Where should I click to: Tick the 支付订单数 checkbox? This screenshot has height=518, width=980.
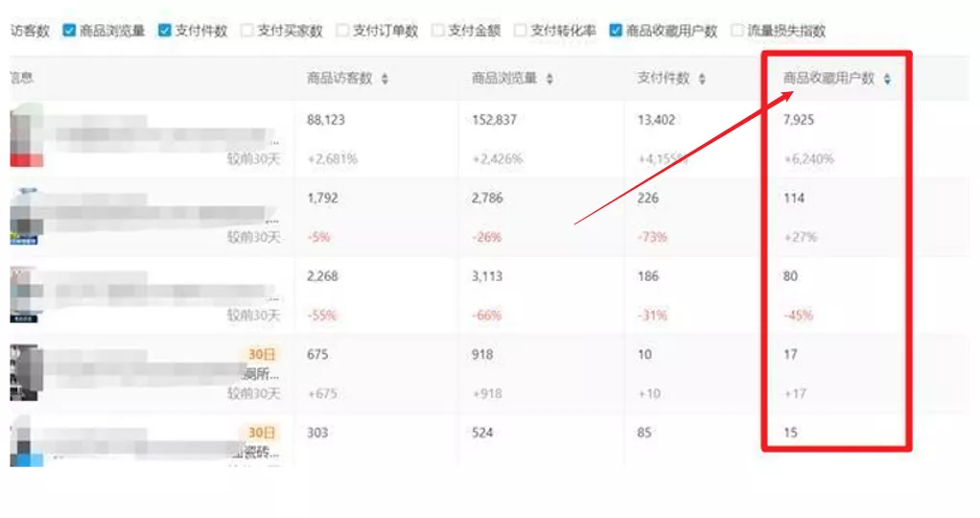point(342,31)
